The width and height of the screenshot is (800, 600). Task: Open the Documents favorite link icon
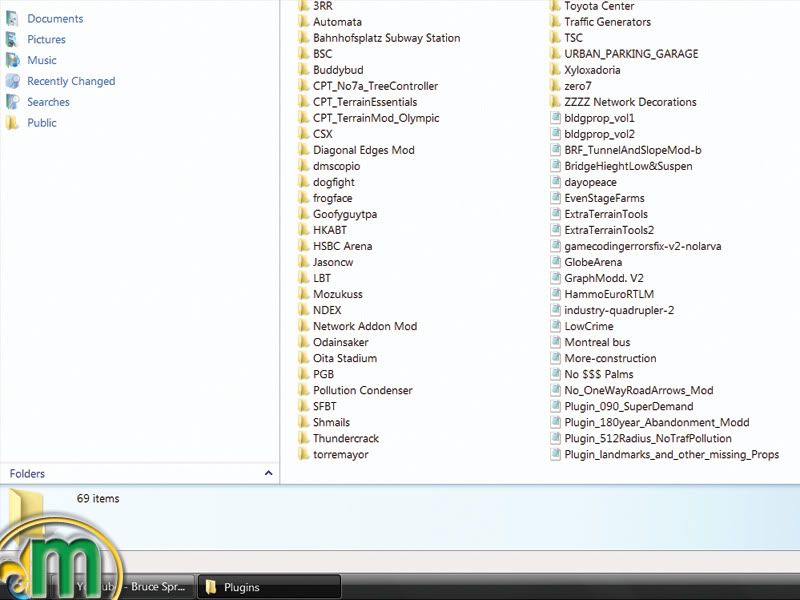12,18
